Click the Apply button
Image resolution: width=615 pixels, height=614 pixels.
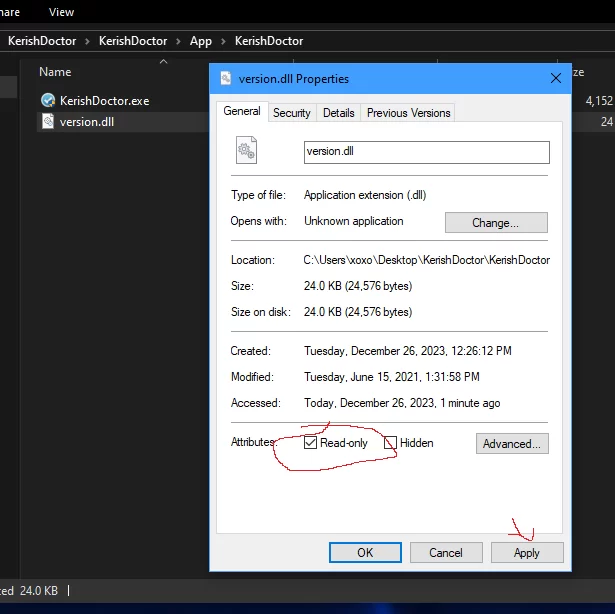tap(527, 552)
